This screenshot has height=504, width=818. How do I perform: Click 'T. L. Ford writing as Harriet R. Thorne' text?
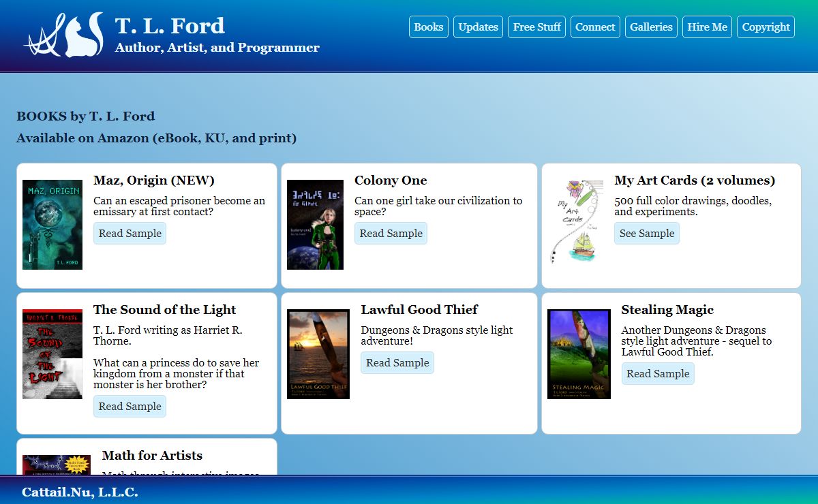coord(168,336)
